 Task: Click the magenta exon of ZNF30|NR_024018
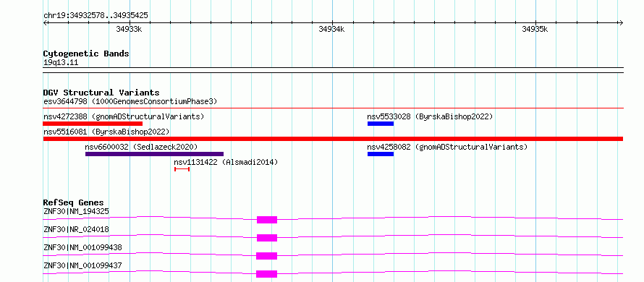[267, 238]
